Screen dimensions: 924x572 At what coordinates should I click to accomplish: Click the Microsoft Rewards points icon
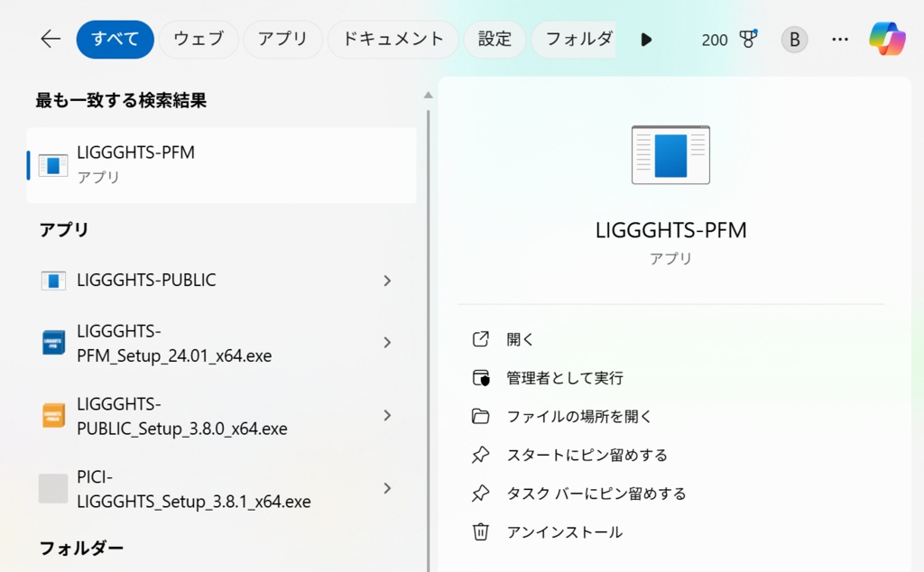tap(748, 39)
